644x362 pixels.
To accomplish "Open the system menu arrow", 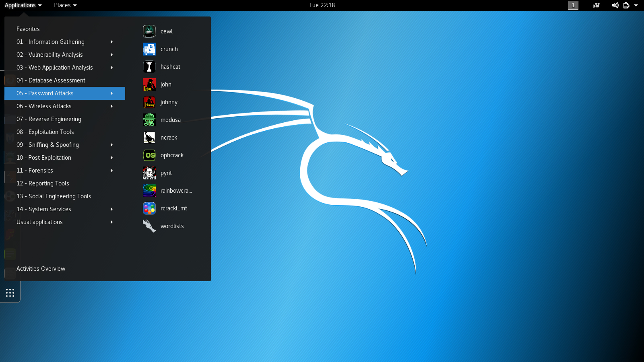I will click(x=636, y=5).
